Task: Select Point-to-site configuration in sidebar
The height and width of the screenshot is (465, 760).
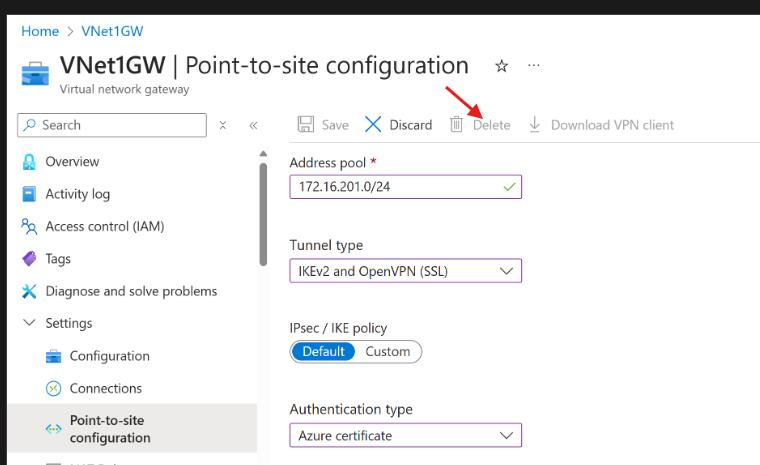Action: coord(132,429)
